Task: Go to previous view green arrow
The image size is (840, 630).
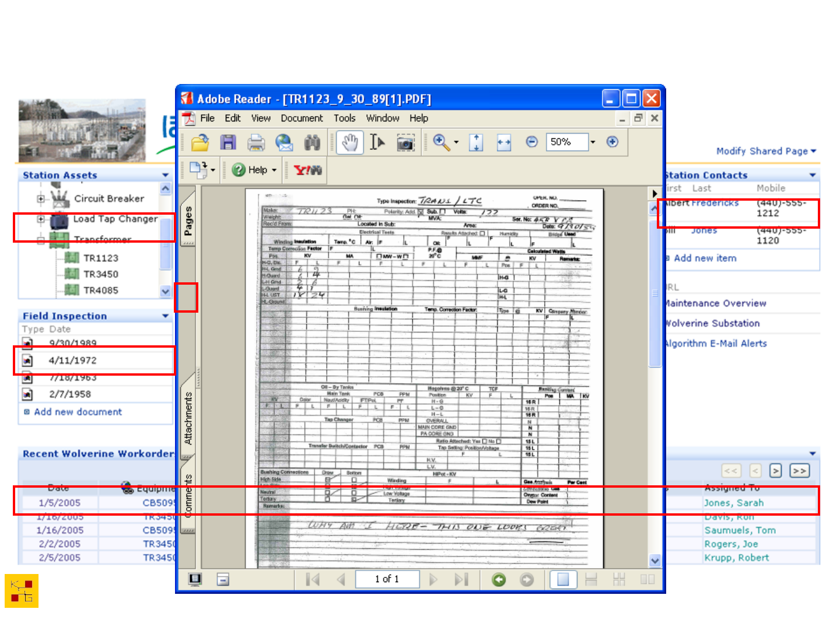Action: click(x=499, y=579)
